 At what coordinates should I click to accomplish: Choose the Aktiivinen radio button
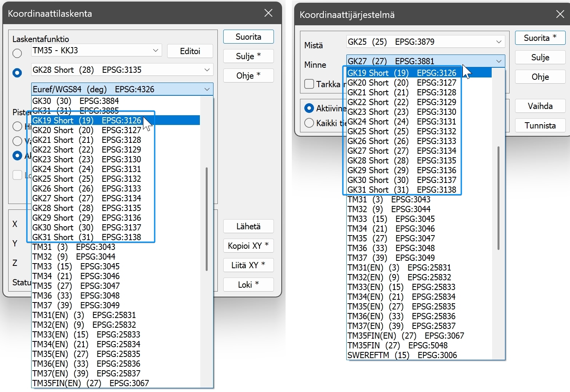pos(309,108)
